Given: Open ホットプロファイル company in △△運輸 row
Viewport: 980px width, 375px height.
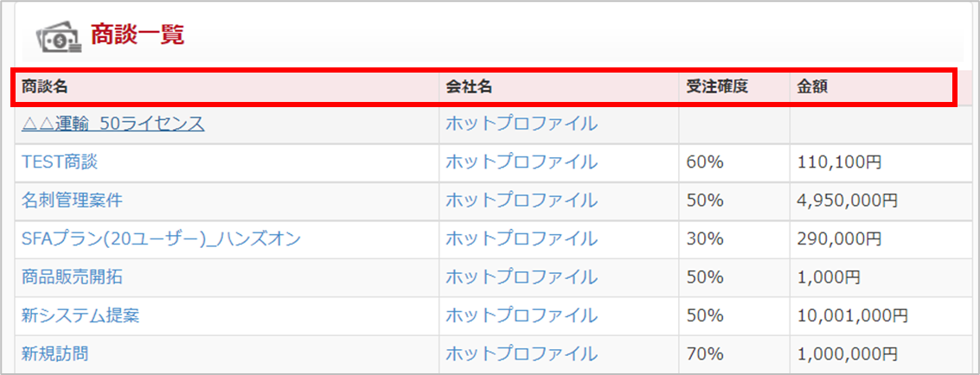Looking at the screenshot, I should click(x=522, y=124).
